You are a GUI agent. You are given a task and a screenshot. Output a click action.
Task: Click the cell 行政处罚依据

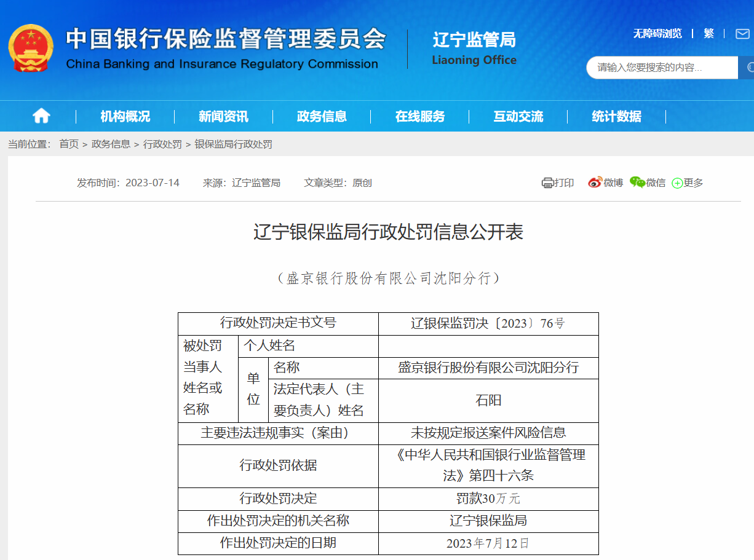278,466
